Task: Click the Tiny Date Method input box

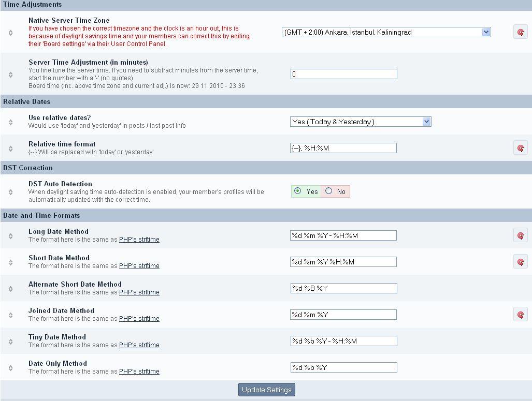Action: coord(343,341)
